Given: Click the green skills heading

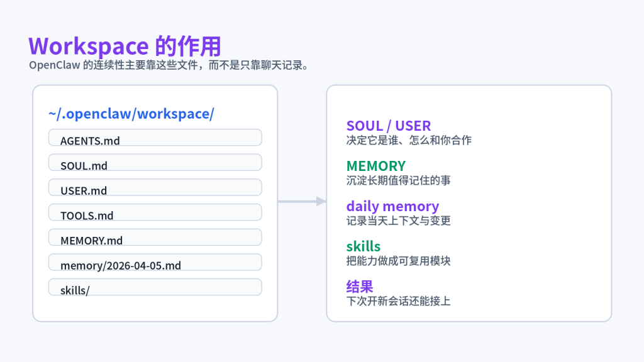Looking at the screenshot, I should point(364,246).
